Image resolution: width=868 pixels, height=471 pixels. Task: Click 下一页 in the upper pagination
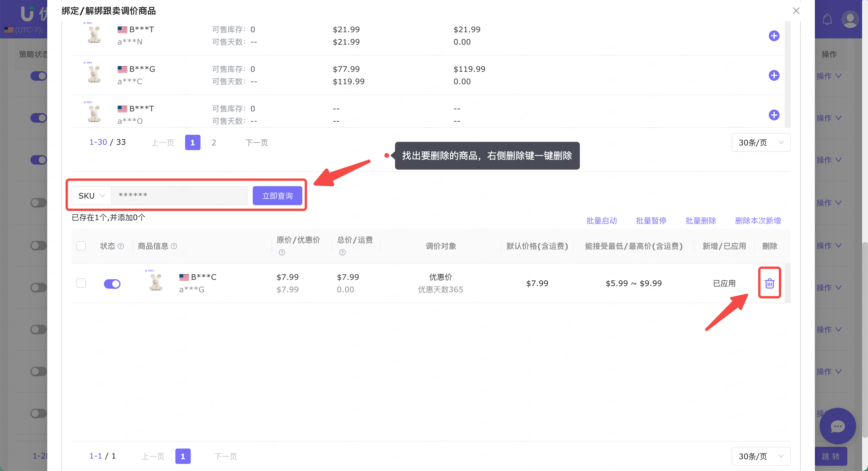pos(257,143)
